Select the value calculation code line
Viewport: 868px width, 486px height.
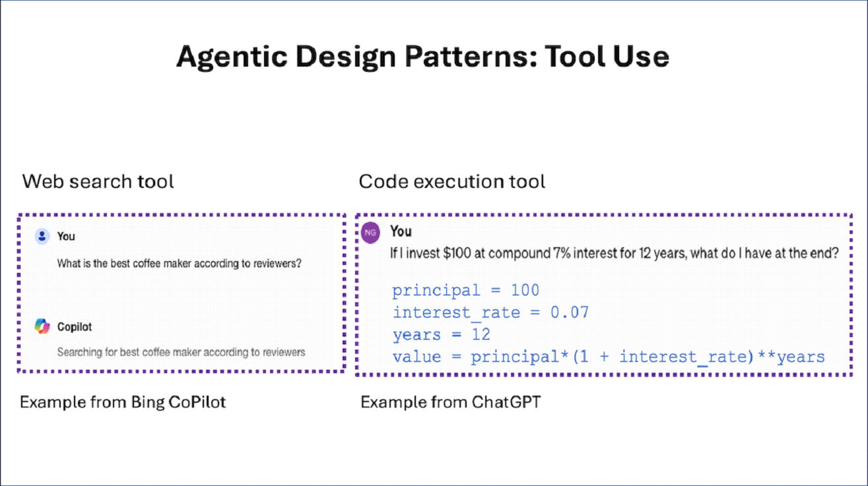pos(609,356)
